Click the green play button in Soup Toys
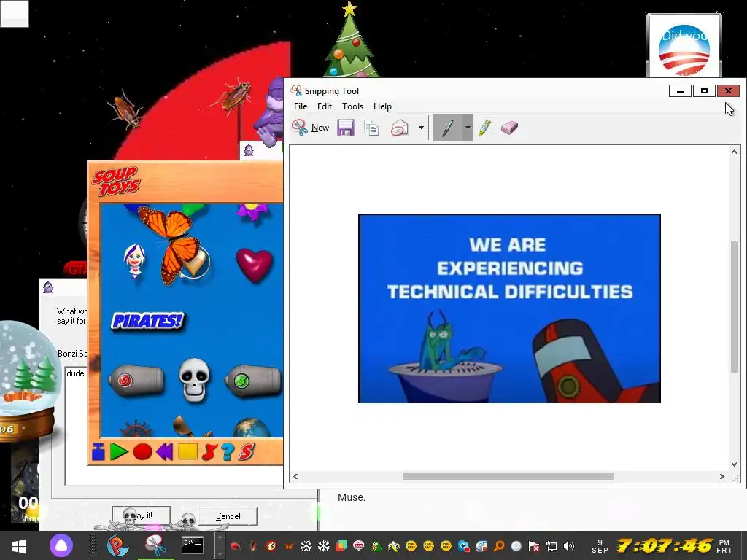The image size is (747, 560). [x=119, y=451]
